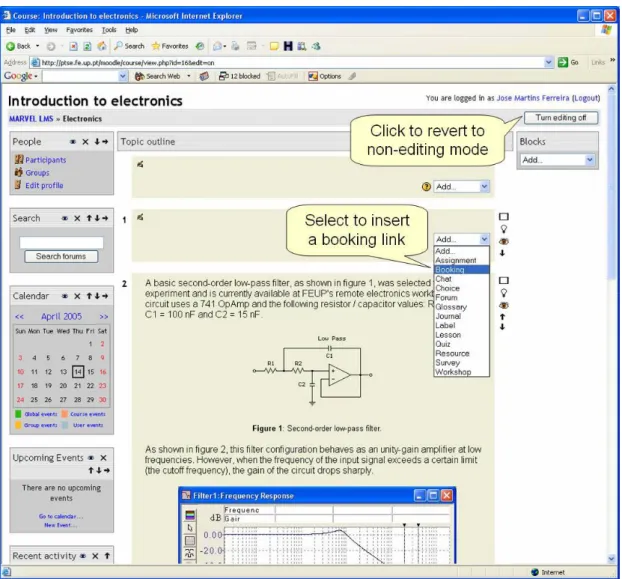Image resolution: width=622 pixels, height=579 pixels.
Task: Click the Search Web button
Action: coord(158,76)
